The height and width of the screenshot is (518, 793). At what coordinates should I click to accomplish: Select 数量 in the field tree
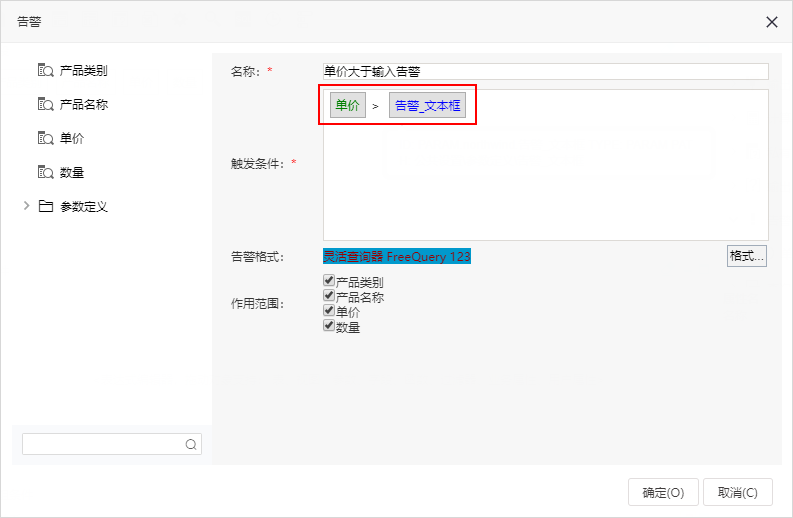click(x=72, y=172)
